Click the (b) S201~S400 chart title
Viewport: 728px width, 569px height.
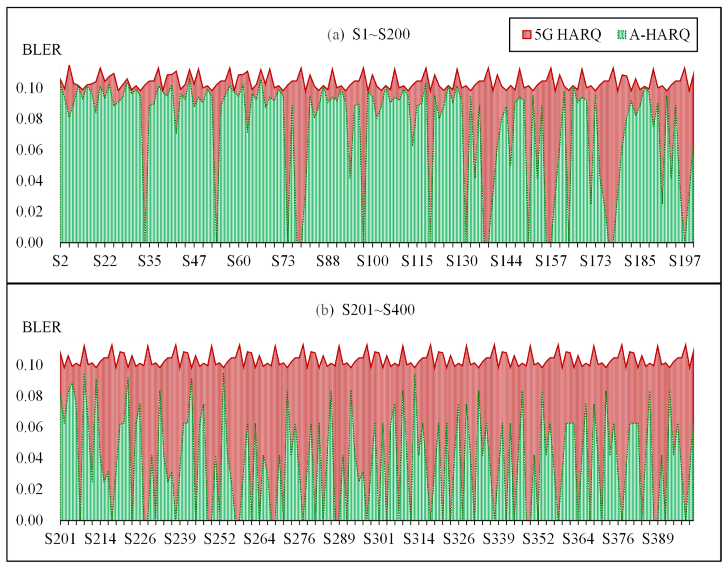[365, 310]
